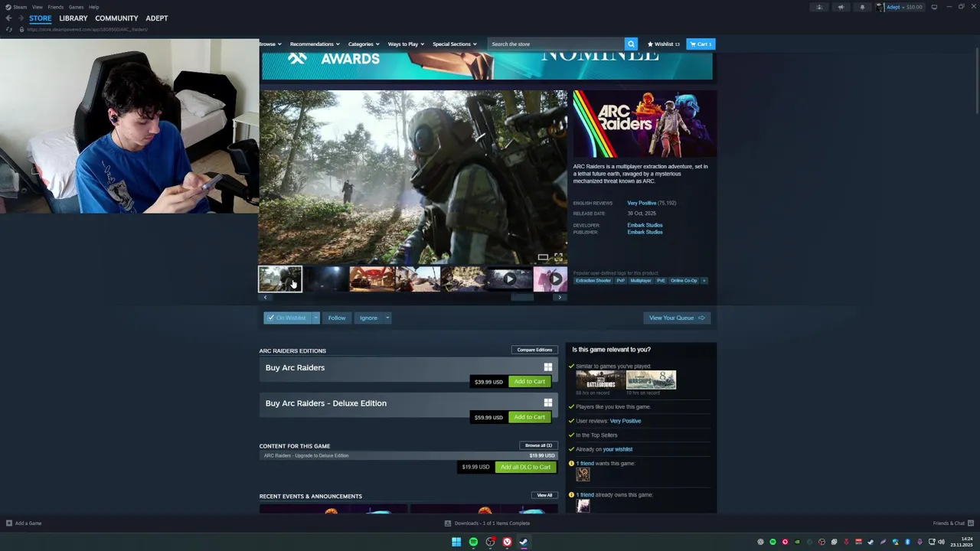This screenshot has height=551, width=980.
Task: Enter fullscreen on the media viewer
Action: point(558,258)
